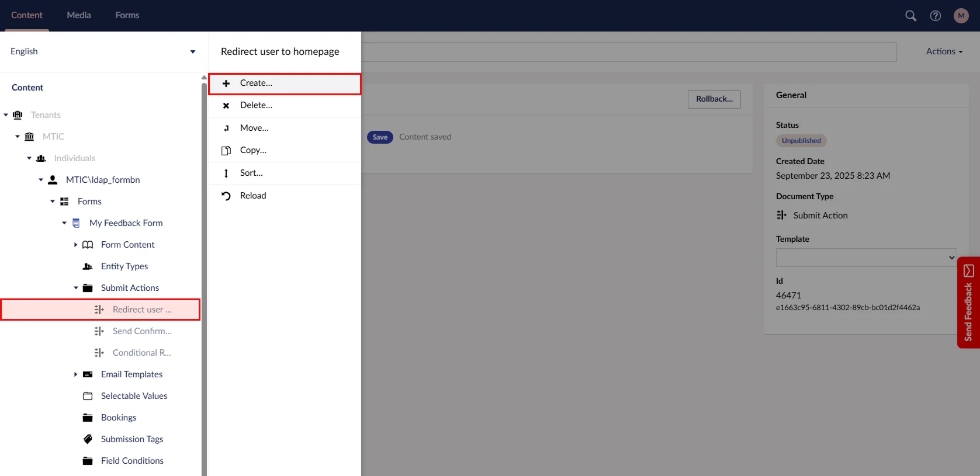Click the Send Feedback side tab

click(x=968, y=303)
